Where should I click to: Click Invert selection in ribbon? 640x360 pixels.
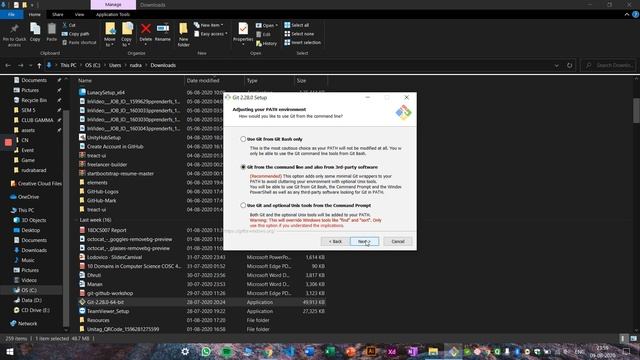(x=302, y=42)
